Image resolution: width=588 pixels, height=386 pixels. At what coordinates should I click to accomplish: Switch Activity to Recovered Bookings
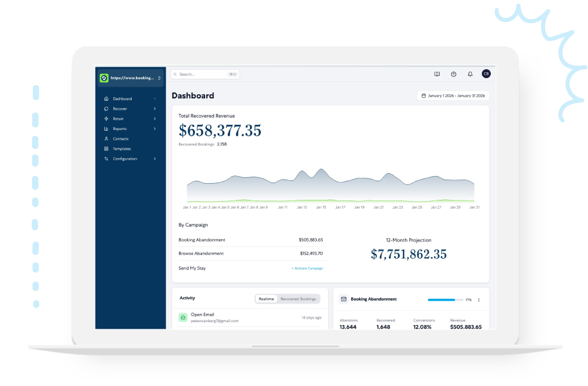click(298, 299)
